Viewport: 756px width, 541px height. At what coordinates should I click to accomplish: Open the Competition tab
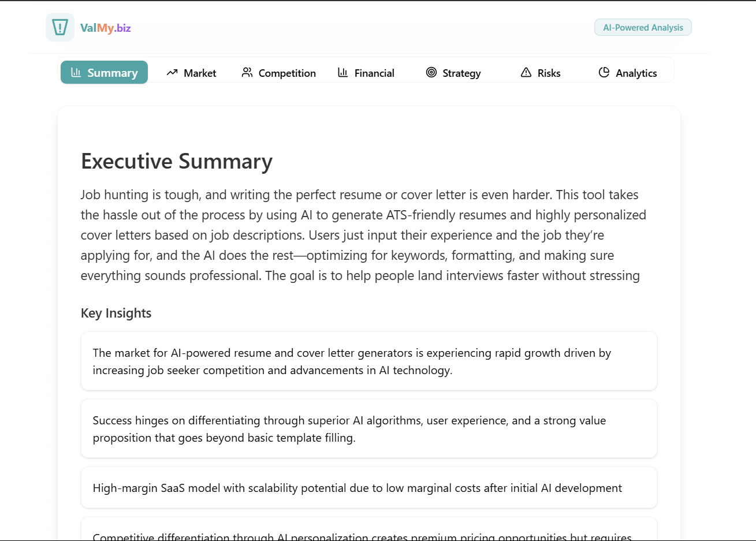click(x=279, y=73)
